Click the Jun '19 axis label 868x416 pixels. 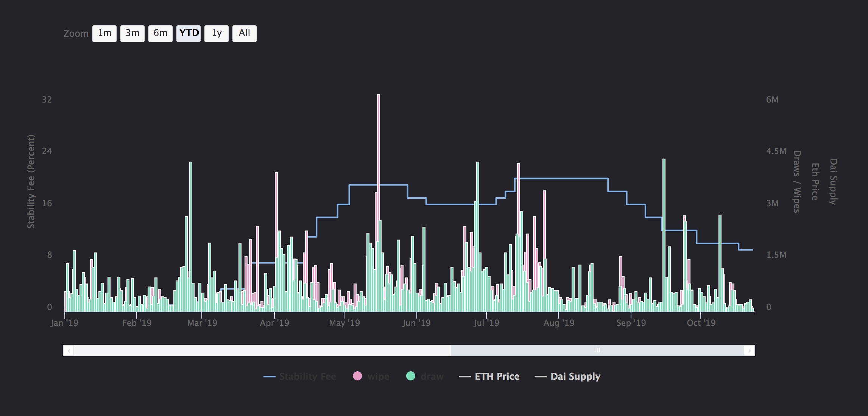click(x=416, y=323)
